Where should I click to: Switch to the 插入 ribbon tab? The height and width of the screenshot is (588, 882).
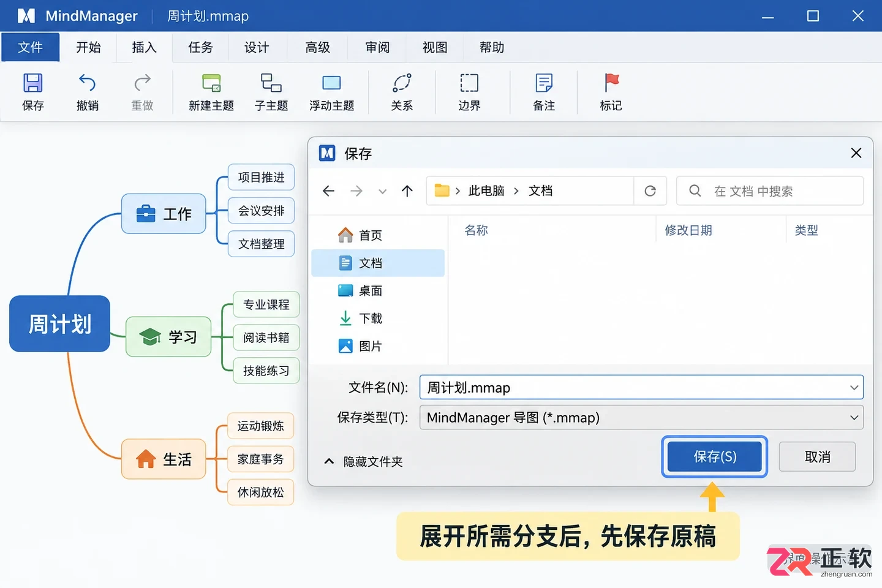pos(145,47)
